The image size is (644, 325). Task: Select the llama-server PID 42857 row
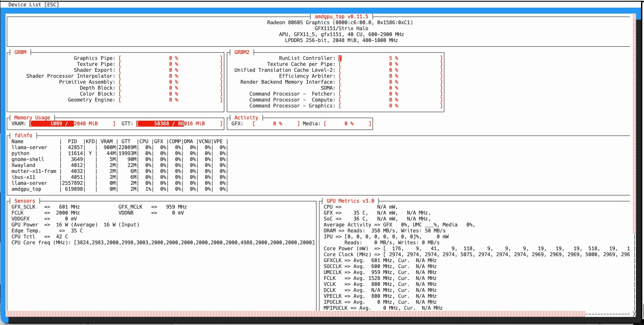[x=119, y=147]
